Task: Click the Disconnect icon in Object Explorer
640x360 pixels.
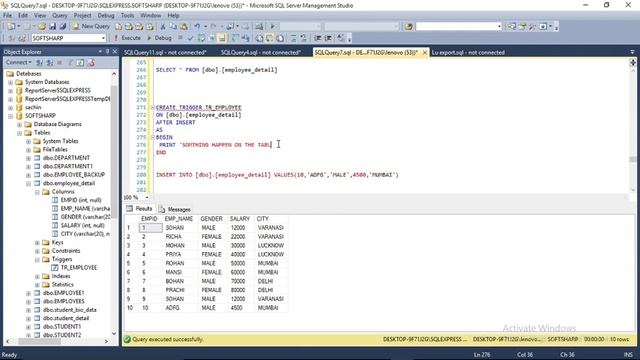Action: click(49, 62)
